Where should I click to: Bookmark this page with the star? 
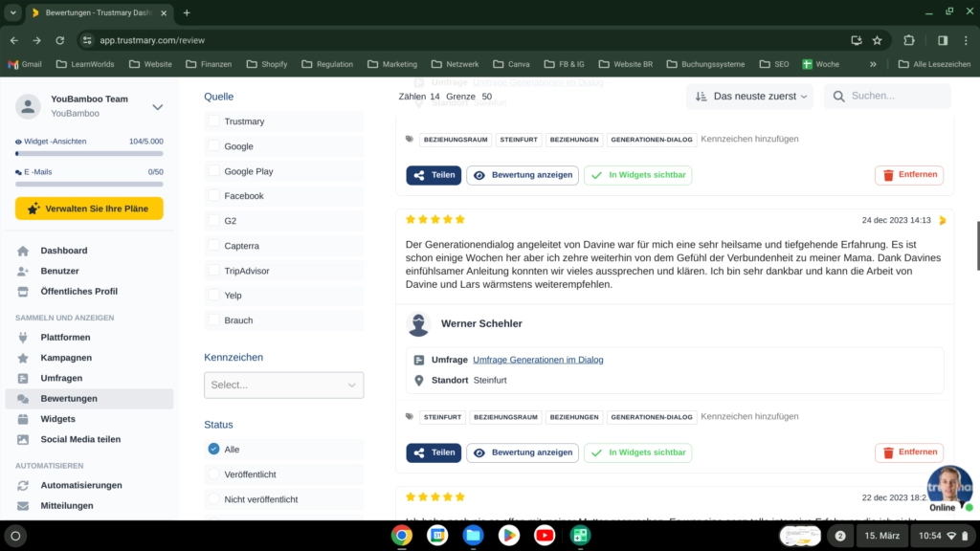(878, 40)
